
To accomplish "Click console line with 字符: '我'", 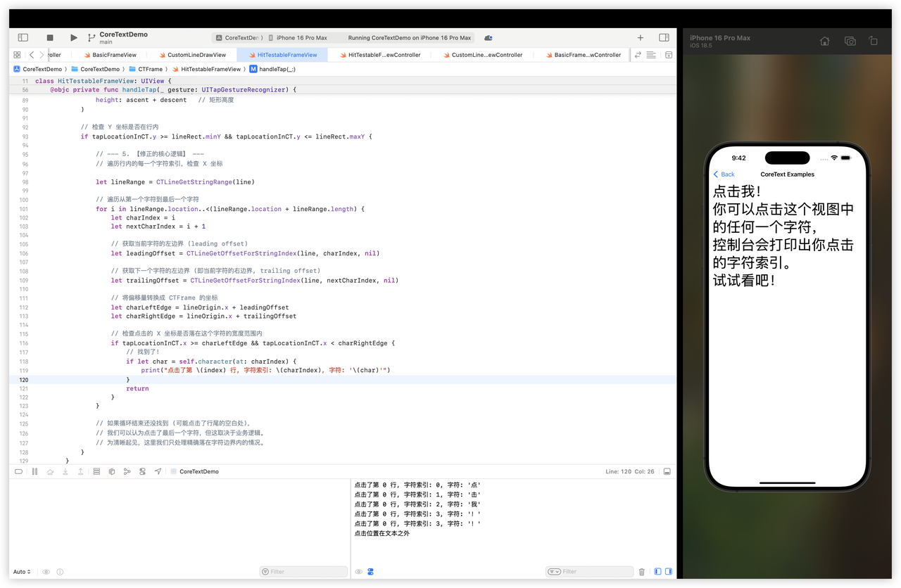I will click(x=418, y=504).
